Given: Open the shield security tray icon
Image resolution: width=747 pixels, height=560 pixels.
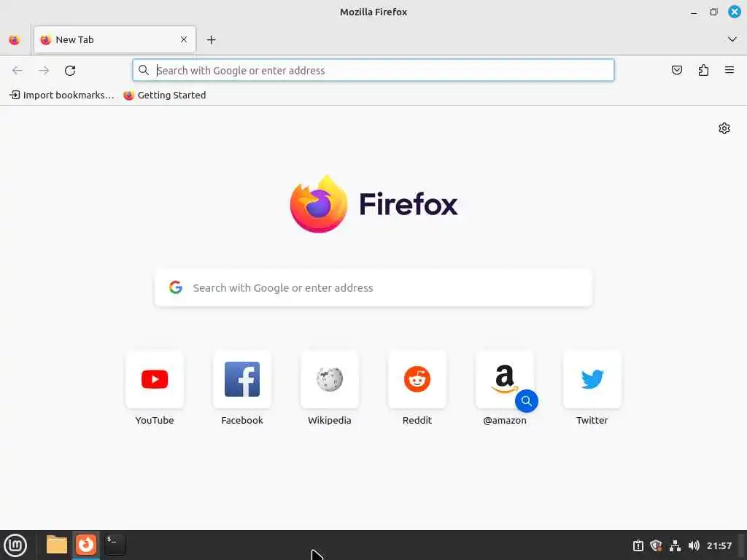Looking at the screenshot, I should [656, 545].
